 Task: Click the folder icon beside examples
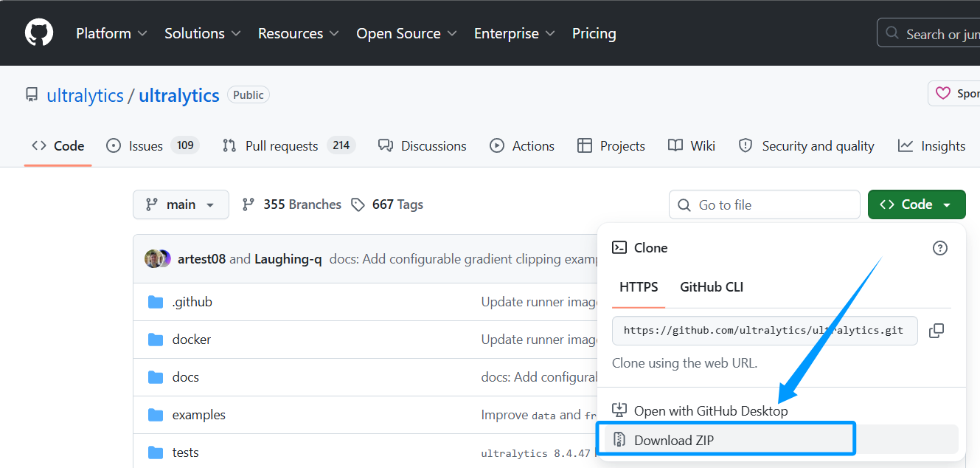tap(156, 415)
